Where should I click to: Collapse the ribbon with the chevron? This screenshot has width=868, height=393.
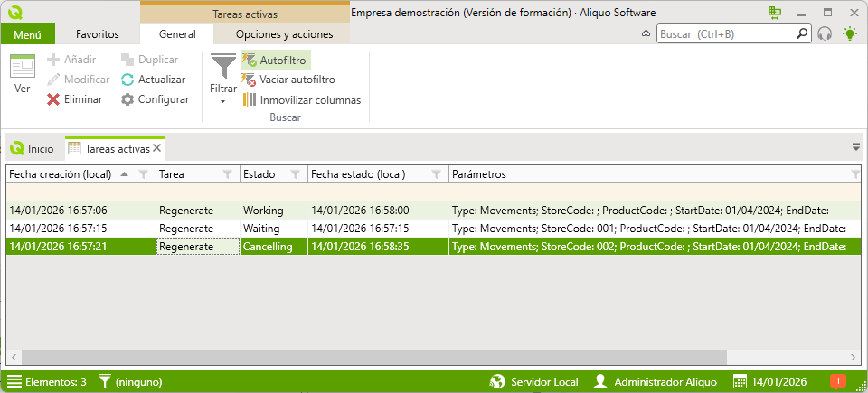(646, 34)
